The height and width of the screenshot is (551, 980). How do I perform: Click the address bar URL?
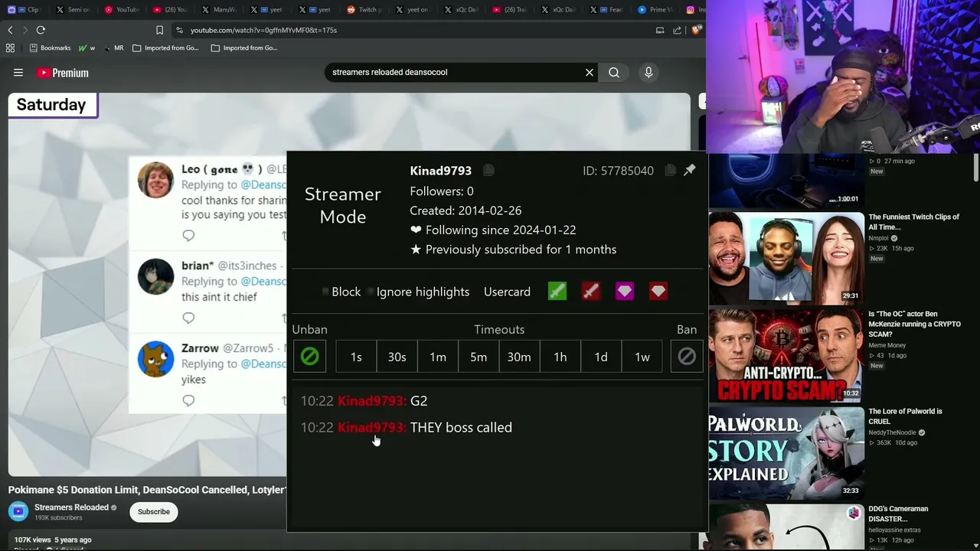pos(264,30)
